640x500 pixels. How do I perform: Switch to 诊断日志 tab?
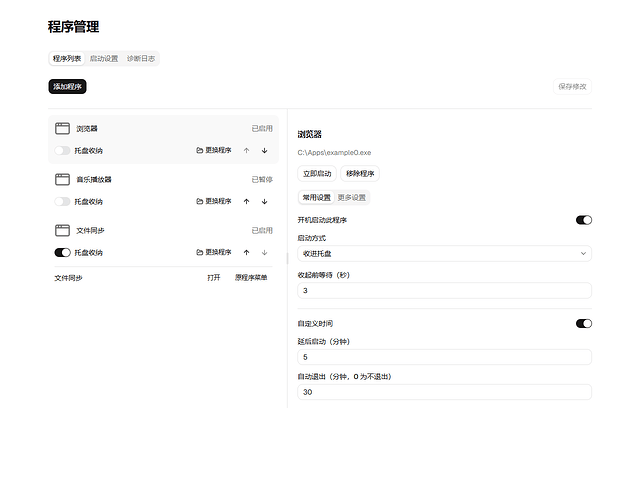[x=141, y=59]
